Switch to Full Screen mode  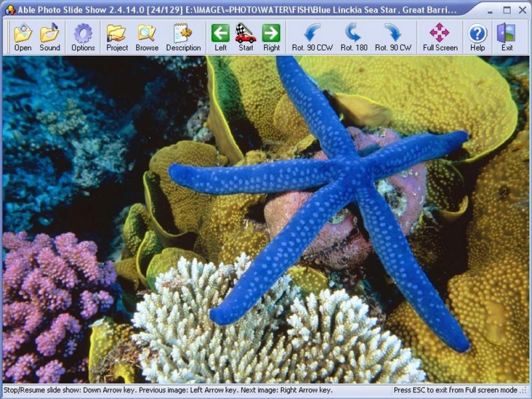[x=441, y=35]
